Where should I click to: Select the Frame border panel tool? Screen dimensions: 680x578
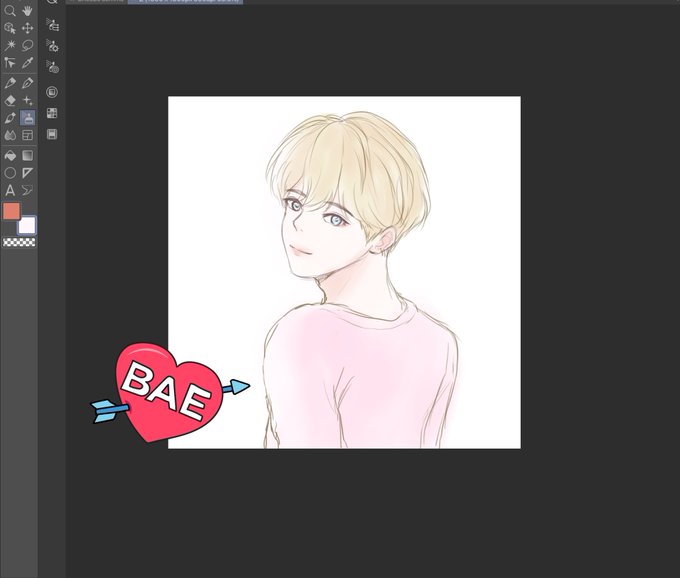pyautogui.click(x=27, y=135)
